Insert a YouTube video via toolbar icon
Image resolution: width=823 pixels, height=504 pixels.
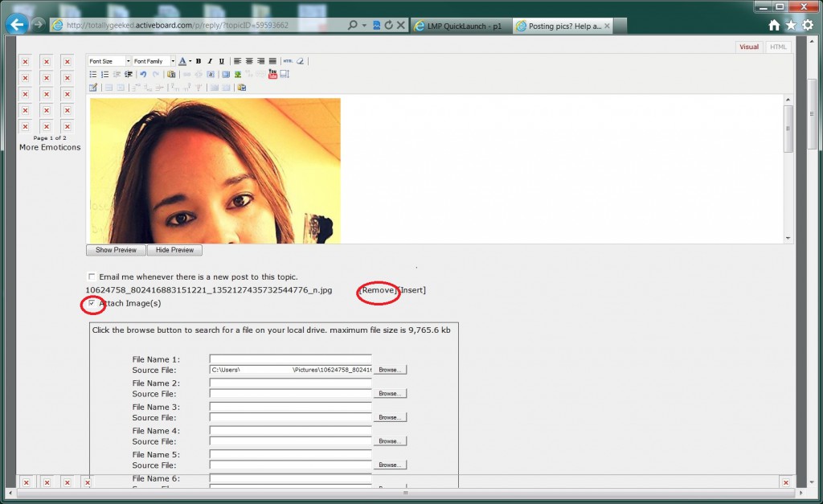point(272,74)
